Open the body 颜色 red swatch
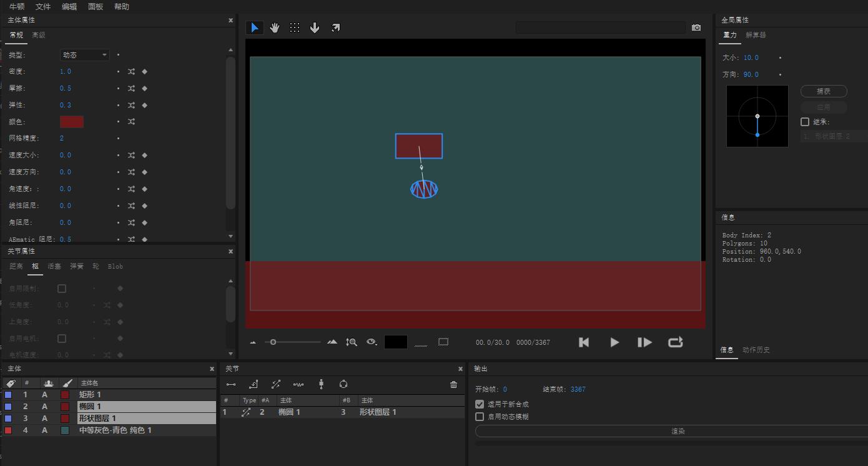Screen dimensions: 868x466 tap(72, 122)
